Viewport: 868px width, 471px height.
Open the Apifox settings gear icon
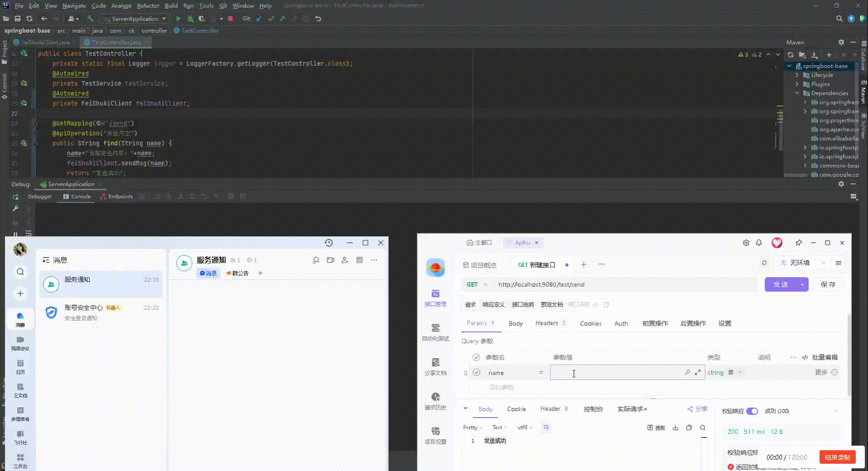coord(746,243)
